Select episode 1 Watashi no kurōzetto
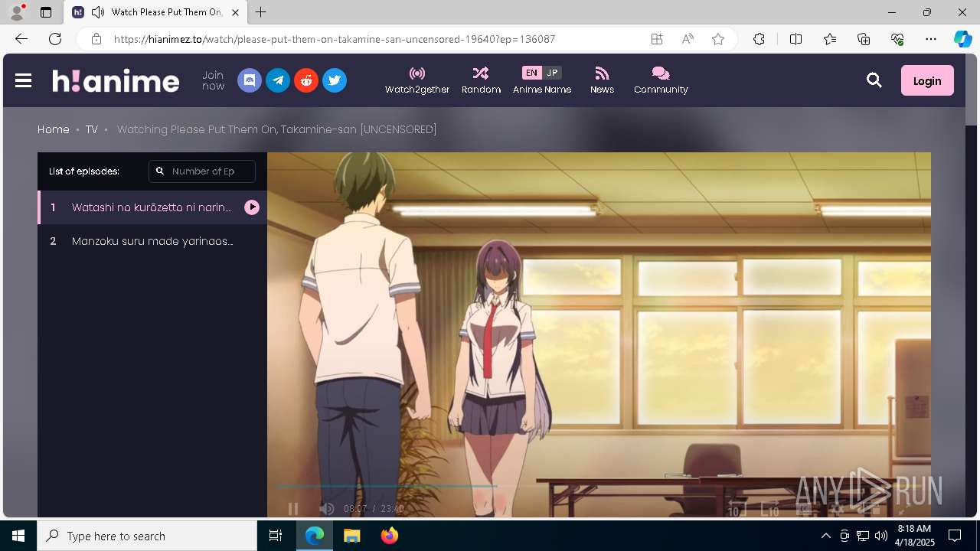This screenshot has height=551, width=980. click(x=152, y=207)
